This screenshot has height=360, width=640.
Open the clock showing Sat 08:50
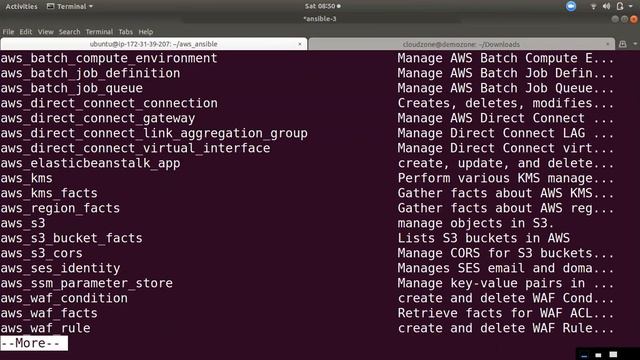[x=322, y=6]
